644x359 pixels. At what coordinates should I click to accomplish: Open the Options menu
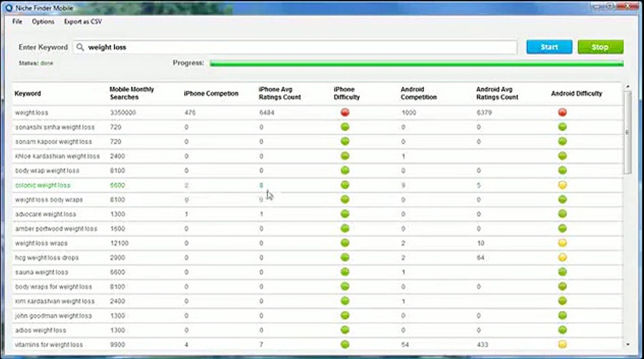(43, 22)
